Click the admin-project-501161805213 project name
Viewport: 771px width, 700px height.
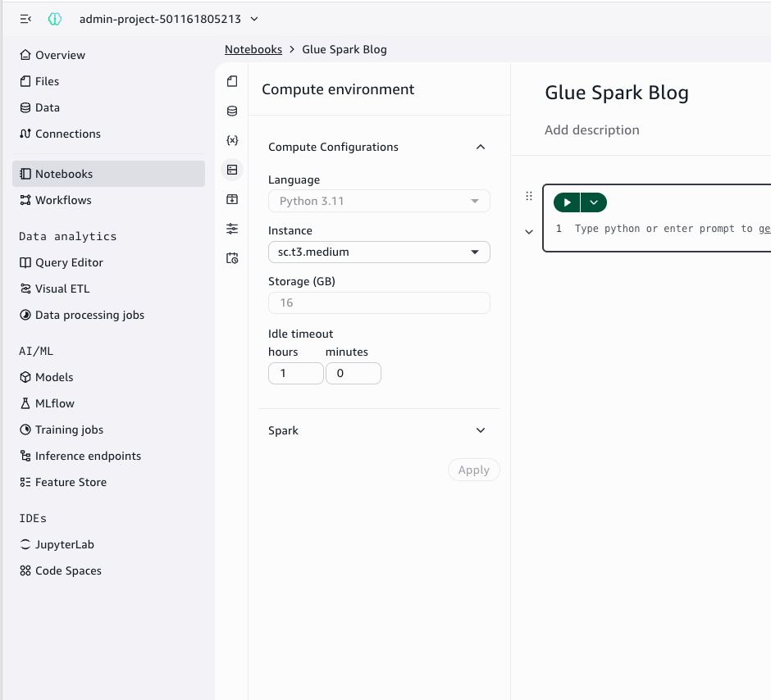(160, 19)
